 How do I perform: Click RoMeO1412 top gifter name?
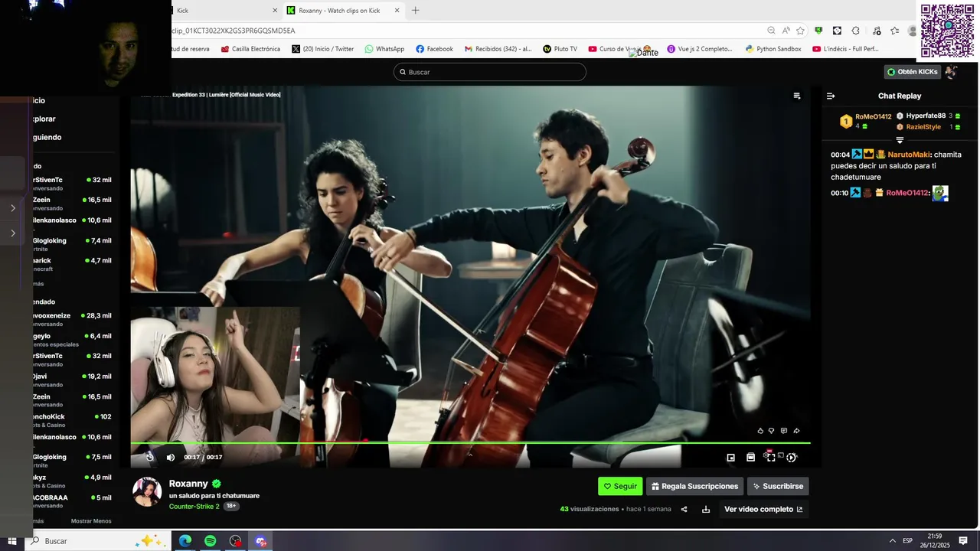pyautogui.click(x=874, y=116)
